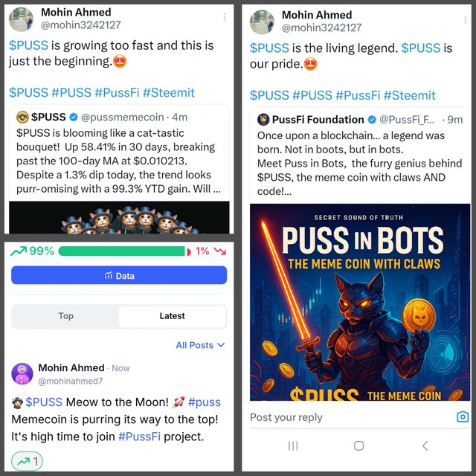This screenshot has height=476, width=476.
Task: Switch to the Top tab
Action: click(65, 316)
